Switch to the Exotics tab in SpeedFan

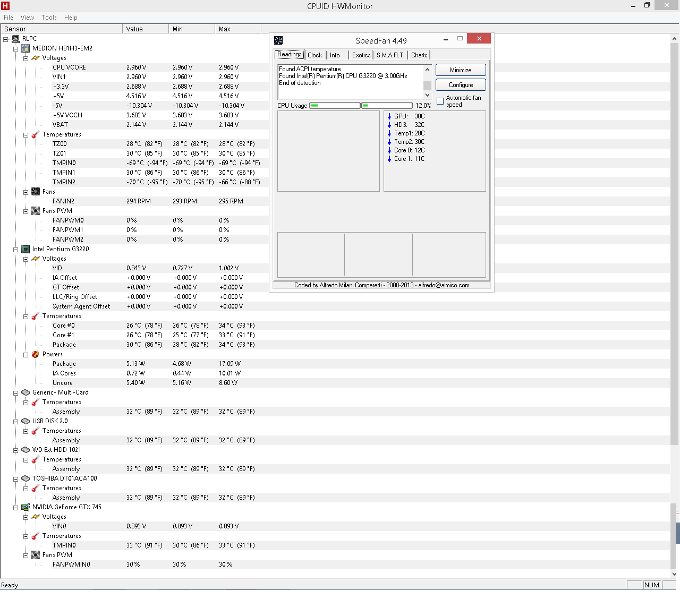361,55
